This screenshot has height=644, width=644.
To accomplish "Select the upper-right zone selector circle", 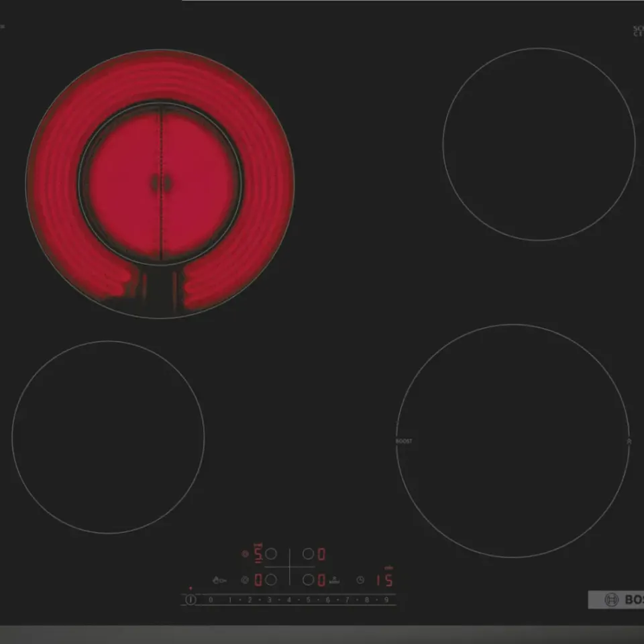I will click(308, 553).
